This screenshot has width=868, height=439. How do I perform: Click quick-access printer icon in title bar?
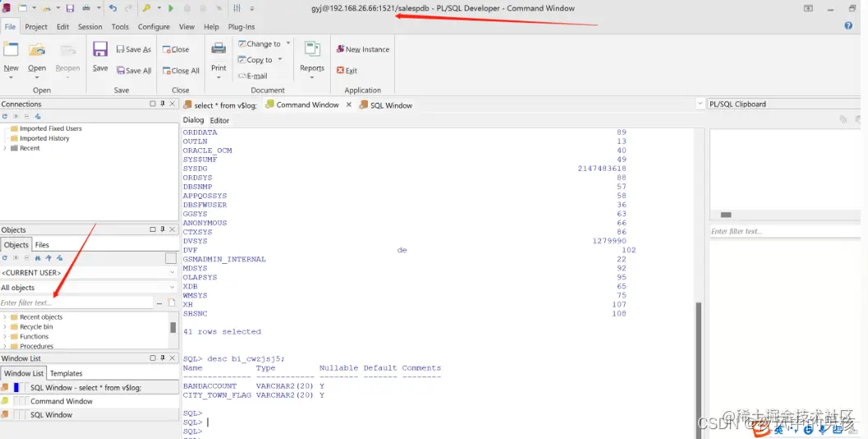pos(86,7)
